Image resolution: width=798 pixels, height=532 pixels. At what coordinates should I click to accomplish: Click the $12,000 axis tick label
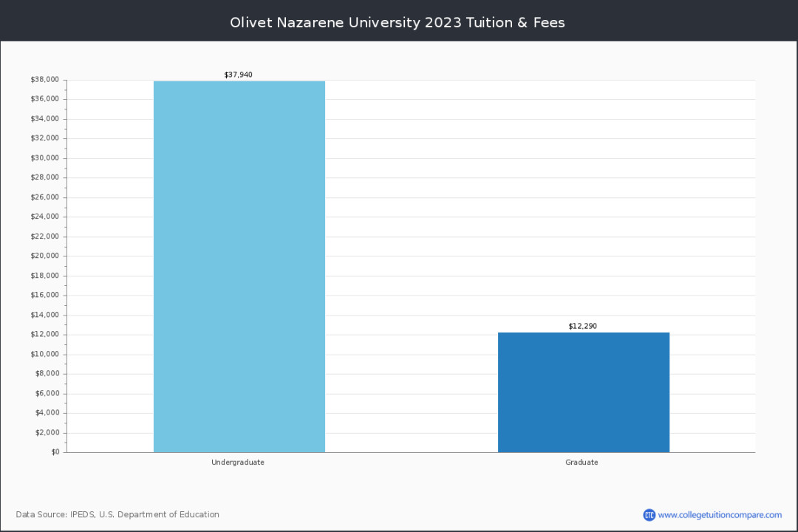45,333
